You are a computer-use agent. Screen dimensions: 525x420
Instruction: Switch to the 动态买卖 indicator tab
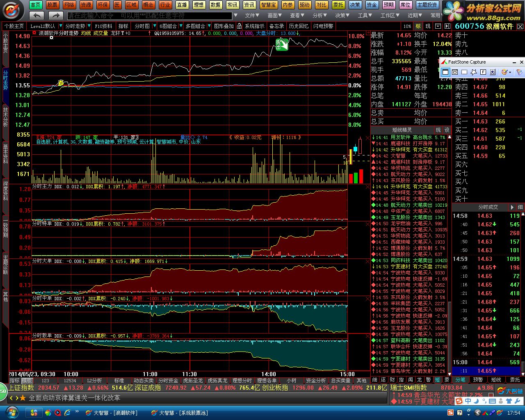[144, 380]
